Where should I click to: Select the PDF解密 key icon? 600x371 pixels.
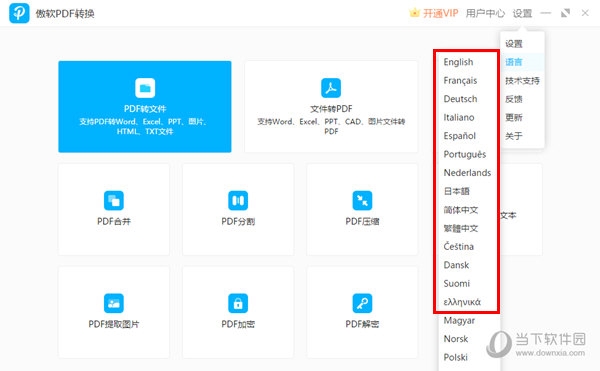[x=362, y=303]
